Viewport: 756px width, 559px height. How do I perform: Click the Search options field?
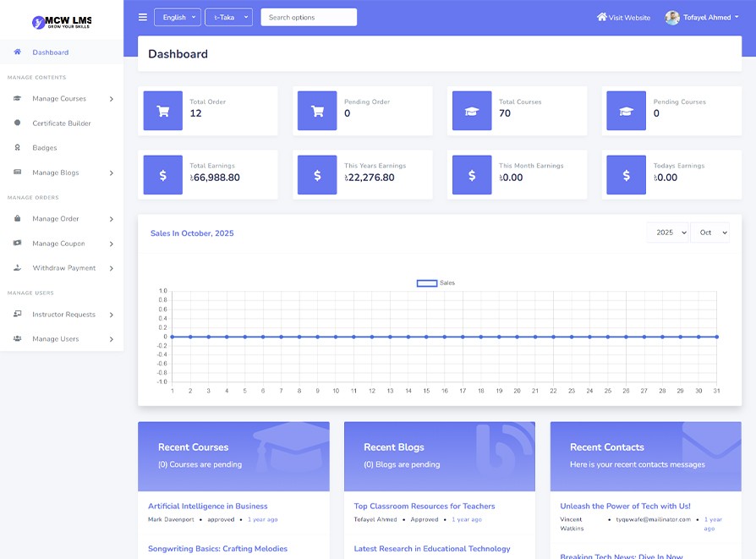click(x=309, y=17)
